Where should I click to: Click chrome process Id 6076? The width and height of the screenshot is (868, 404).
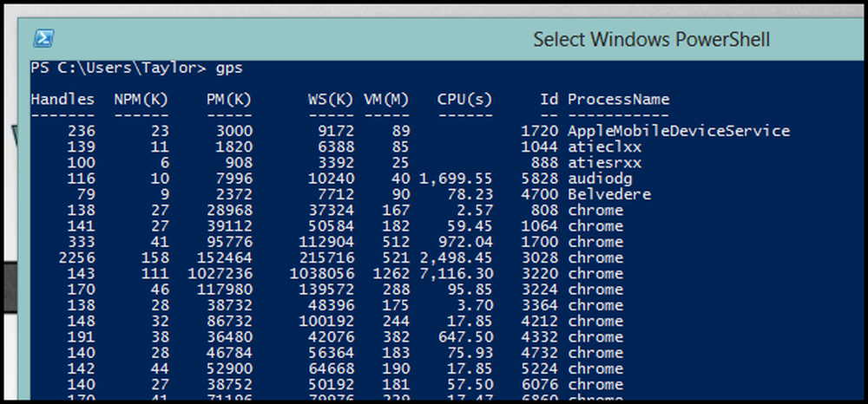[540, 385]
